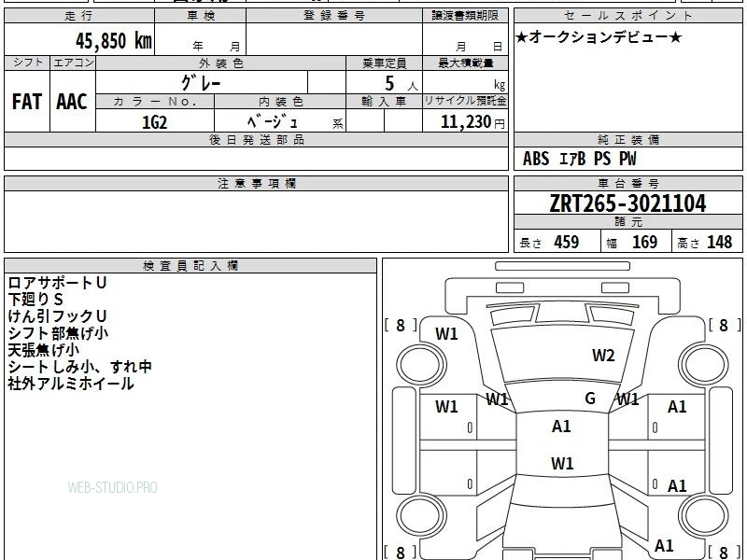This screenshot has width=747, height=560.
Task: Click the empty 注意事項欄 notes field
Action: click(256, 221)
